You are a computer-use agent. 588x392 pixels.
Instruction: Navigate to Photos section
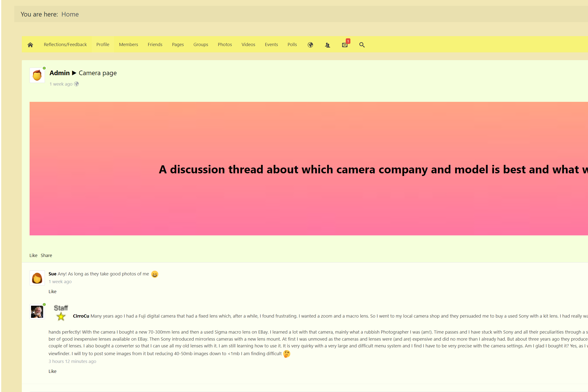click(x=225, y=45)
